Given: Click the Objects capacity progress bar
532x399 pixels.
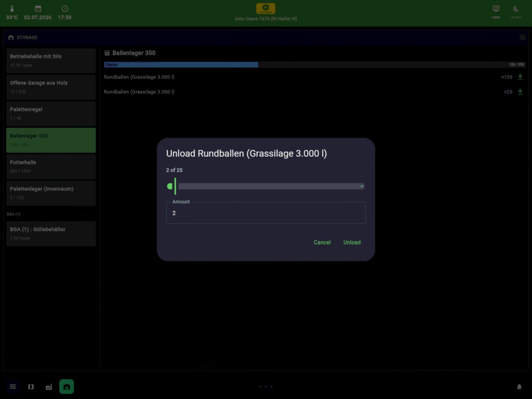Looking at the screenshot, I should (x=315, y=65).
